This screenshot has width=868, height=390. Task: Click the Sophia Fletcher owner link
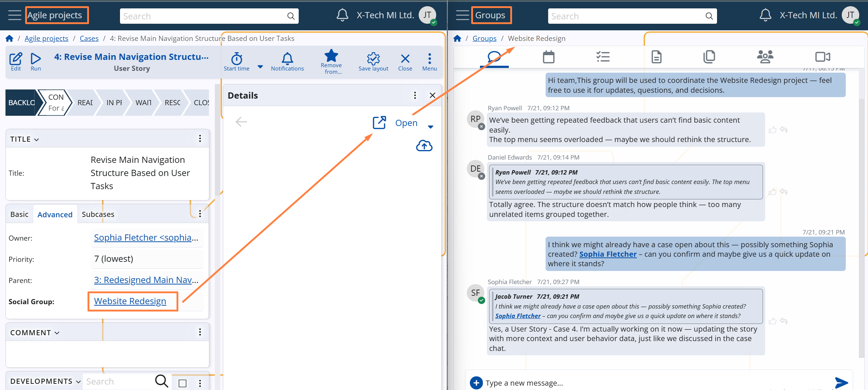point(146,237)
